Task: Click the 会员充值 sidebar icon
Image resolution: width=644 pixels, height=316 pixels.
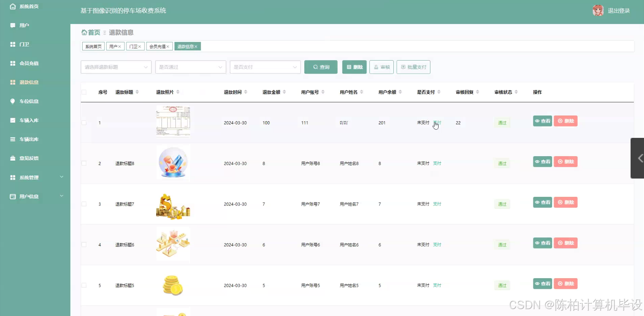Action: click(x=13, y=63)
